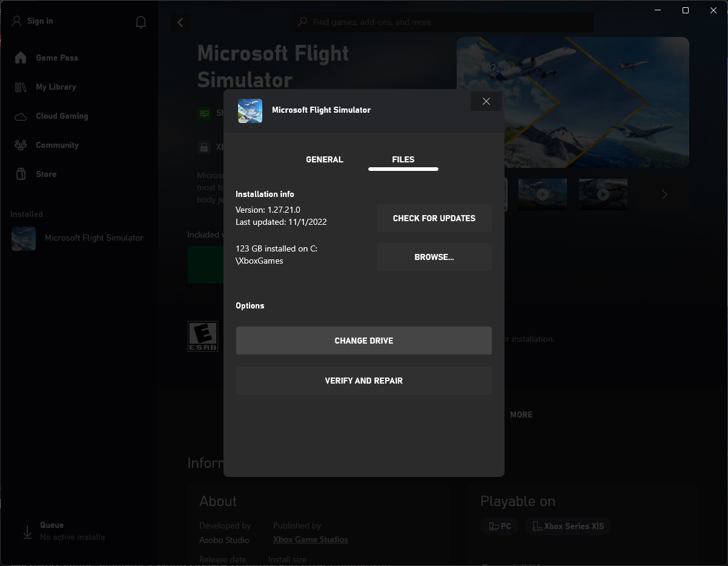Screen dimensions: 728x566
Task: Open the Store from the sidebar
Action: pyautogui.click(x=45, y=174)
